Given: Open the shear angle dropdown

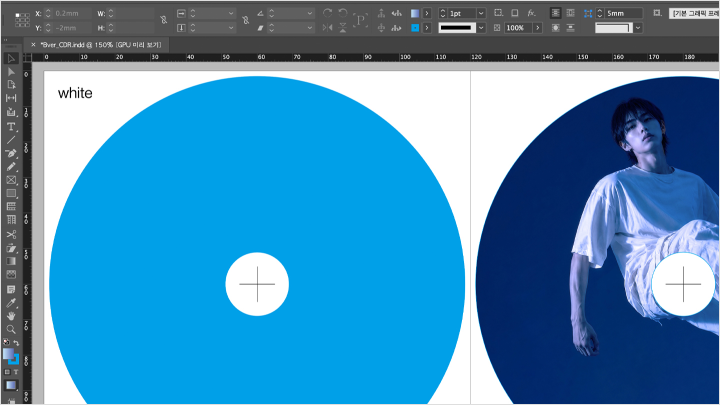Looking at the screenshot, I should pyautogui.click(x=310, y=28).
